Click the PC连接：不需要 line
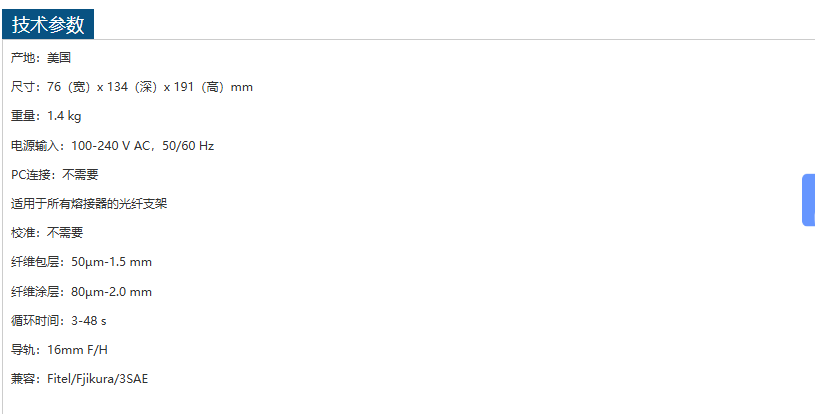The height and width of the screenshot is (414, 815). 55,175
